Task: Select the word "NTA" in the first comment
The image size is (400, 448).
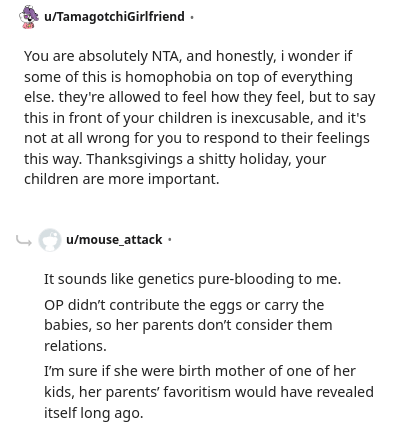Action: (167, 56)
